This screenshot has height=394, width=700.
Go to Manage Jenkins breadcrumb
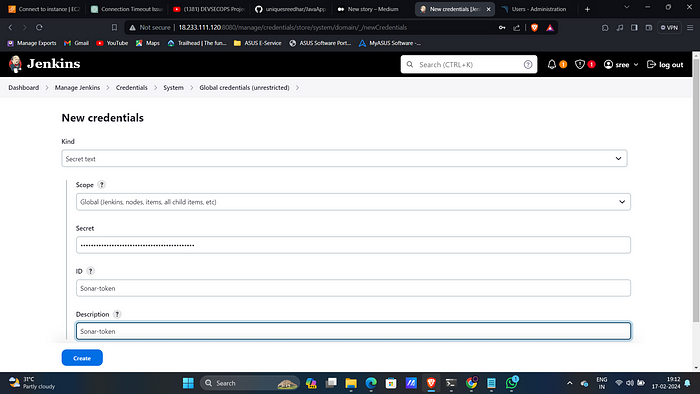pyautogui.click(x=77, y=88)
